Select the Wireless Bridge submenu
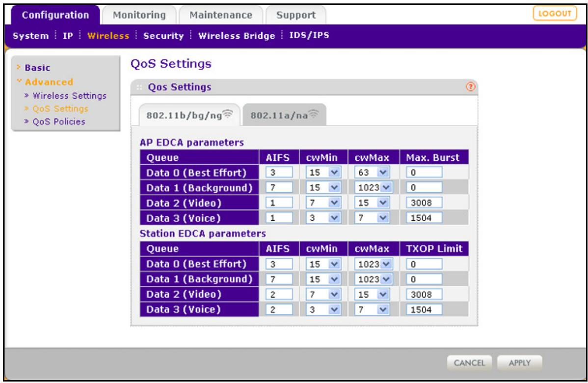This screenshot has height=383, width=588. pos(237,36)
